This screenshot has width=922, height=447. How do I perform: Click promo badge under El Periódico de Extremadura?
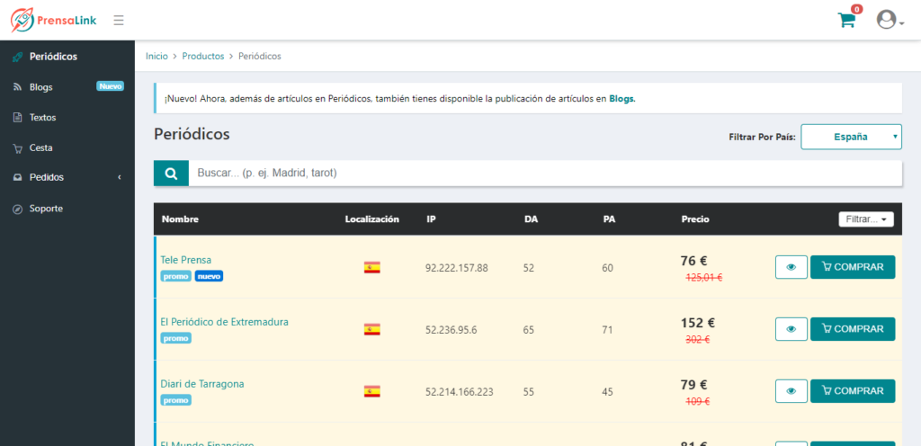coord(176,338)
